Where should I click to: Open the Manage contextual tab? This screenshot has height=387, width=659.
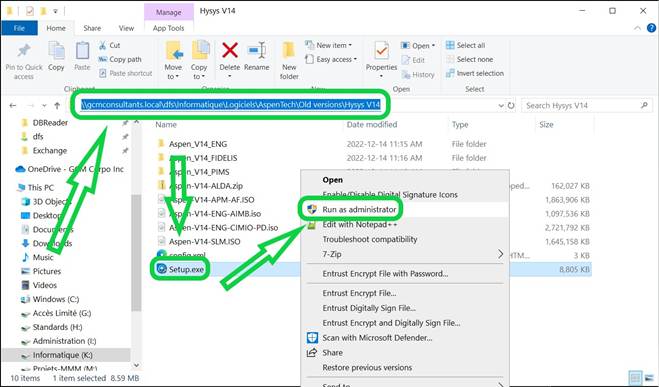point(169,12)
